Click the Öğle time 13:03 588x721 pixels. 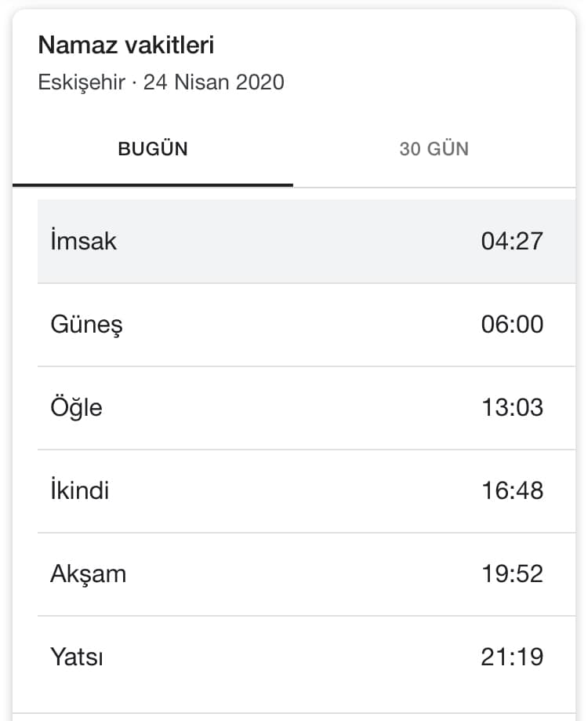tap(512, 408)
